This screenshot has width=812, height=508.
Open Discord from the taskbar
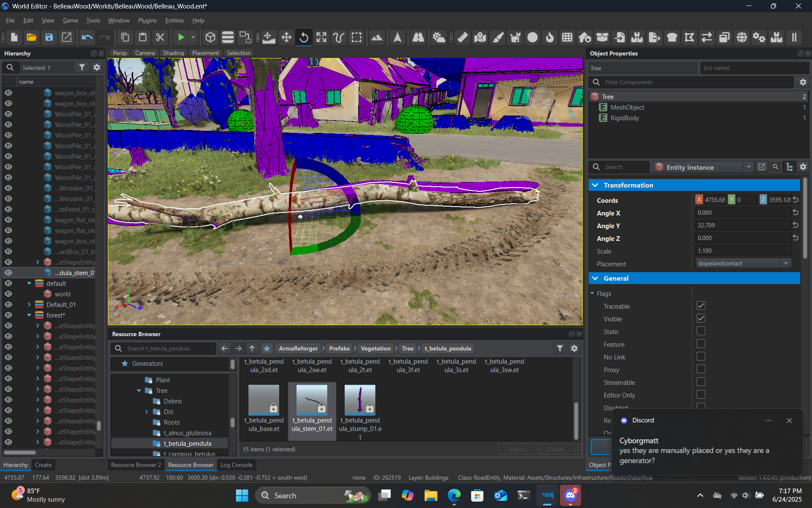tap(570, 495)
